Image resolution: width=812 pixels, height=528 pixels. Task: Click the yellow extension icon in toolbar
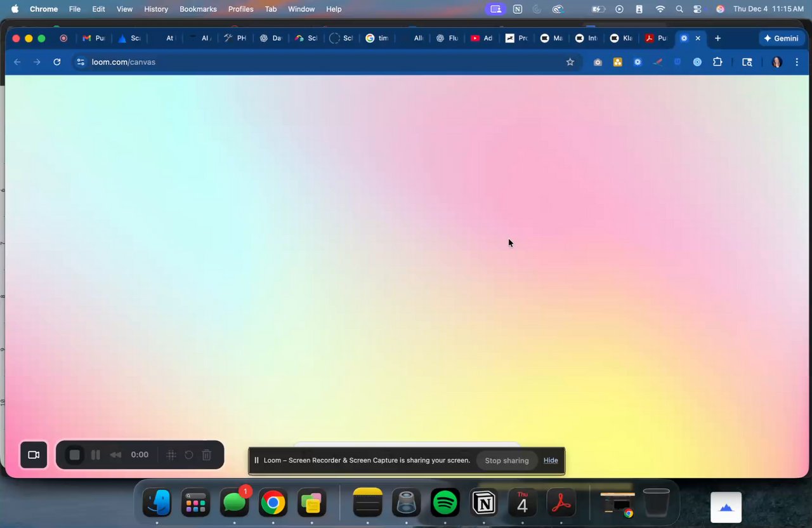coord(617,62)
